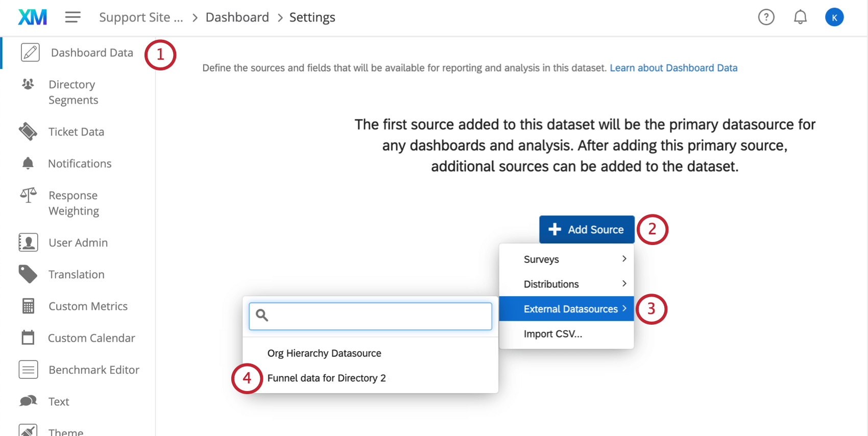This screenshot has width=868, height=436.
Task: Click the Response Weighting scale icon
Action: click(28, 195)
